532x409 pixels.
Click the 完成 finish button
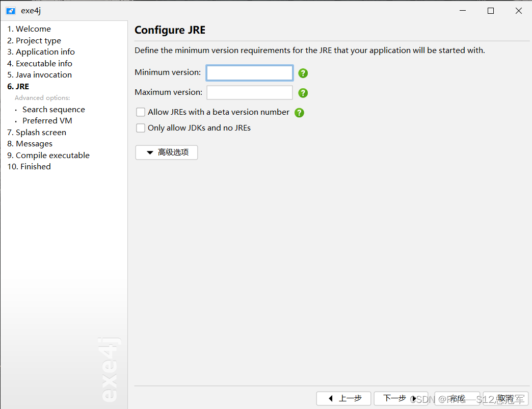click(458, 398)
